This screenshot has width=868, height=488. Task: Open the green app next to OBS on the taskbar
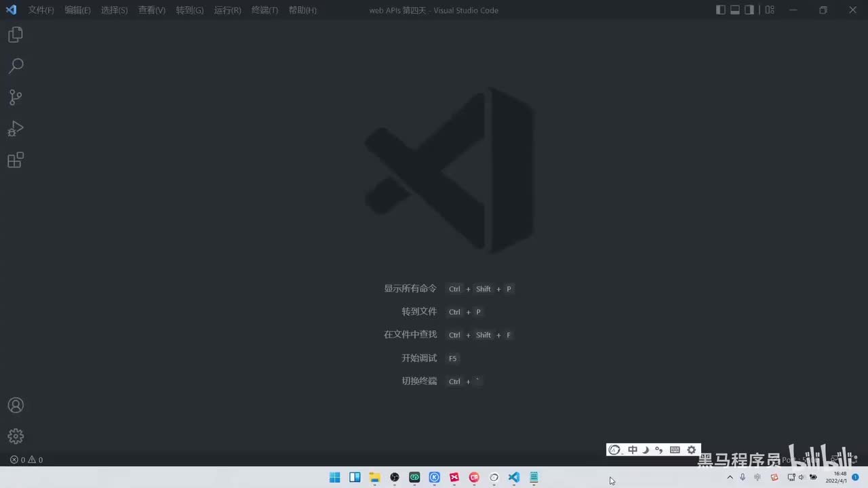tap(414, 477)
